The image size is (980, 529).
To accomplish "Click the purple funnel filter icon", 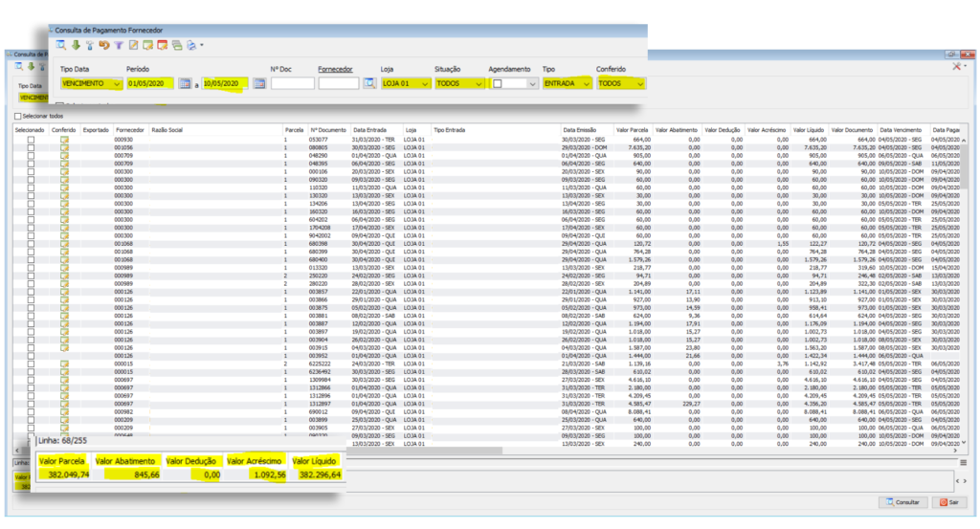I will 119,45.
